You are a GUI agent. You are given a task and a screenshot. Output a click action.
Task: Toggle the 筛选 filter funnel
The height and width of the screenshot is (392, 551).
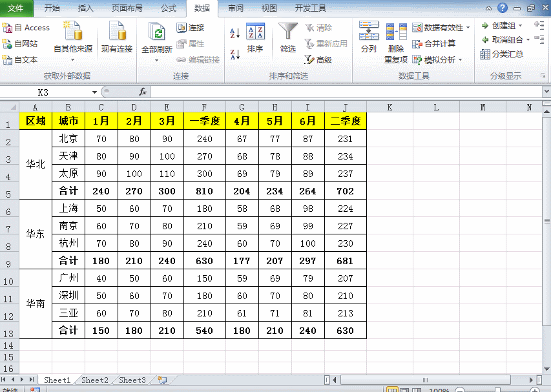coord(288,32)
